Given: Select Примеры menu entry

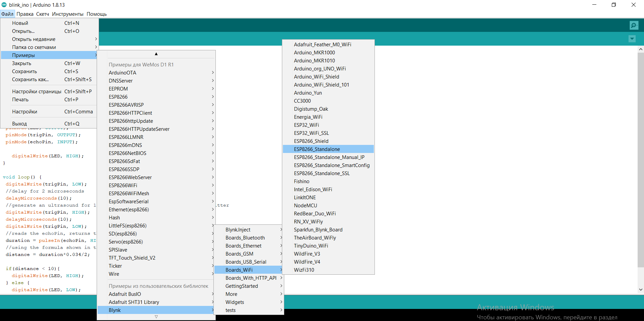Looking at the screenshot, I should click(49, 55).
